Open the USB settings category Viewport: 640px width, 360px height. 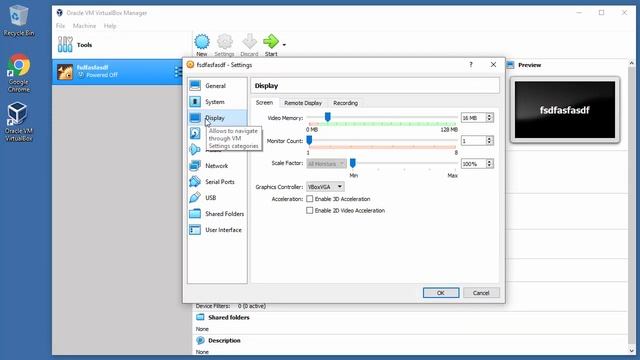[217, 198]
